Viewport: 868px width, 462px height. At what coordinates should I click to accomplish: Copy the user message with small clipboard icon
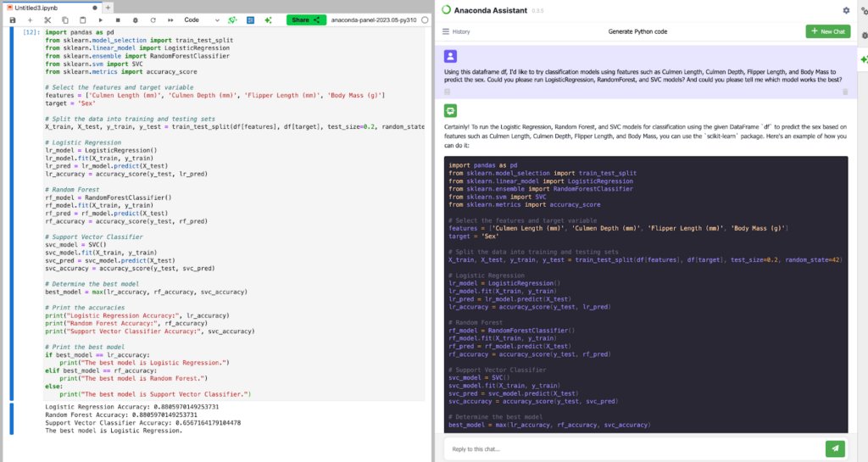(448, 92)
